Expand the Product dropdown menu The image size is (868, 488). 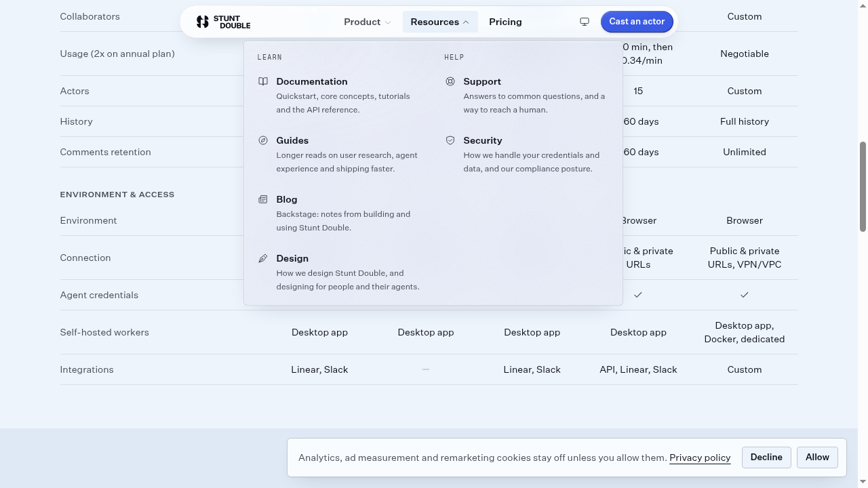pyautogui.click(x=367, y=22)
